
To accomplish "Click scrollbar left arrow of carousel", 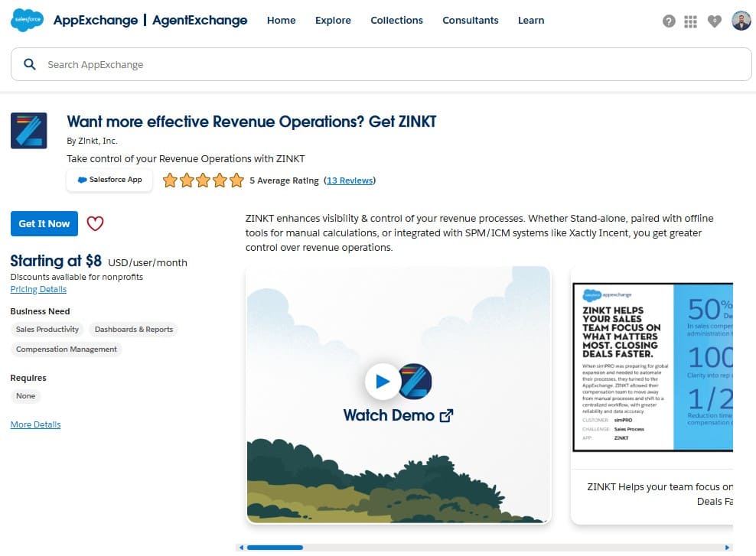I will (x=242, y=548).
